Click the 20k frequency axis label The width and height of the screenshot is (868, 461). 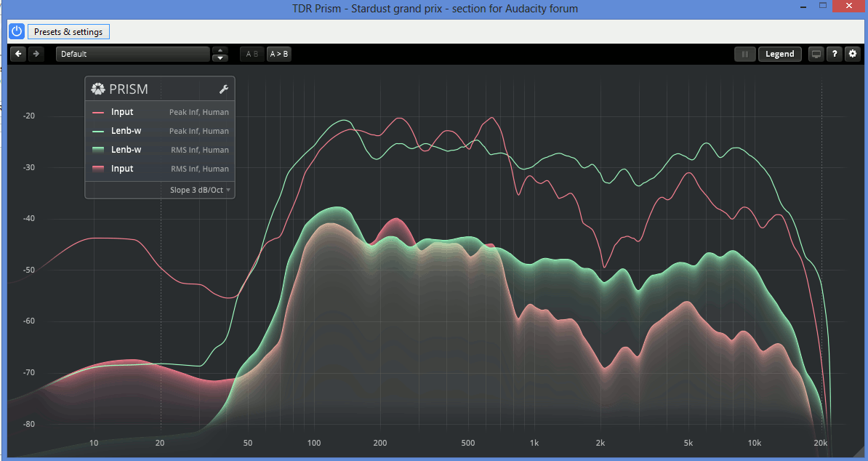pyautogui.click(x=821, y=443)
